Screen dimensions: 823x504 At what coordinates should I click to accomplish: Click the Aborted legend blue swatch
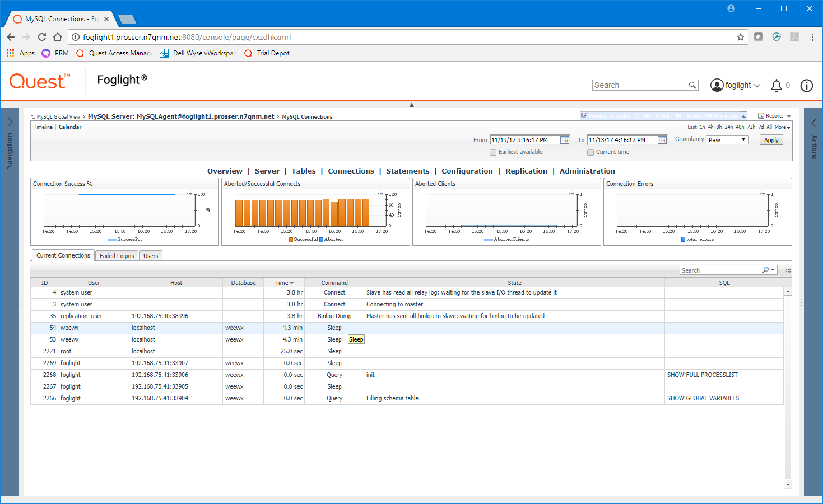tap(321, 240)
